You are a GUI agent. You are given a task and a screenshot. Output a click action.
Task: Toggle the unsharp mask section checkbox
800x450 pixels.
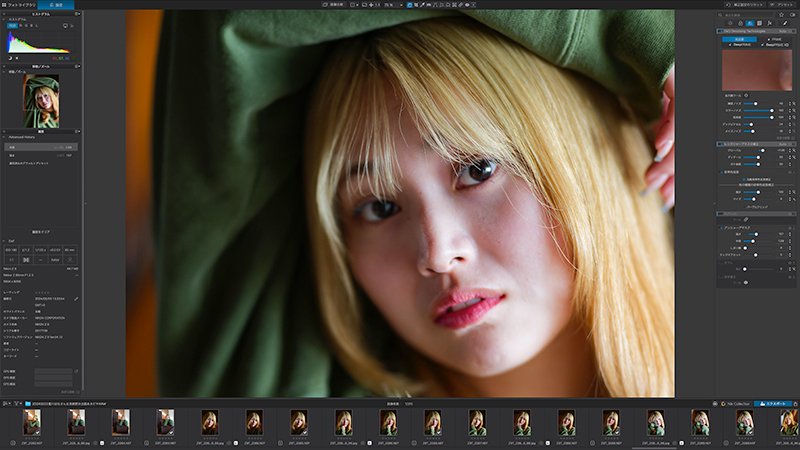(x=721, y=228)
